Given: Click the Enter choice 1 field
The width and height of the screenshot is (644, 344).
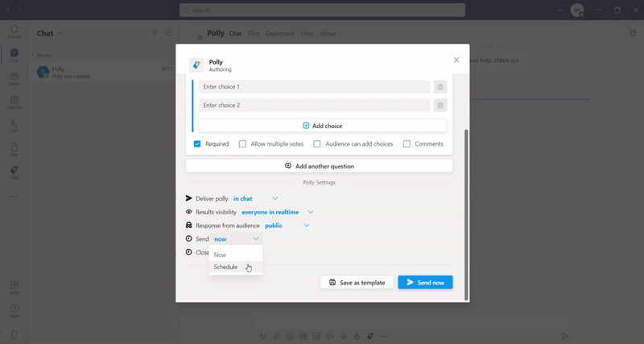Looking at the screenshot, I should coord(314,87).
